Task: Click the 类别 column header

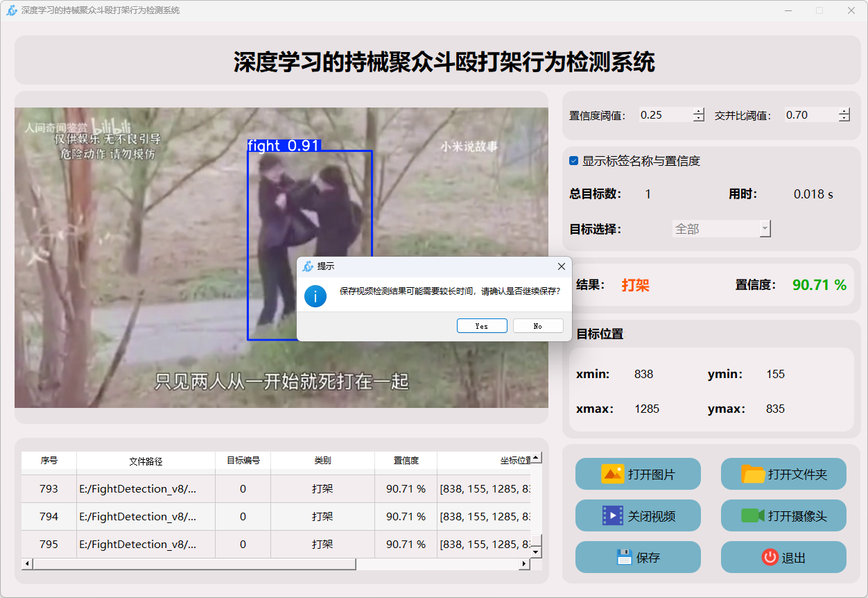Action: coord(322,461)
